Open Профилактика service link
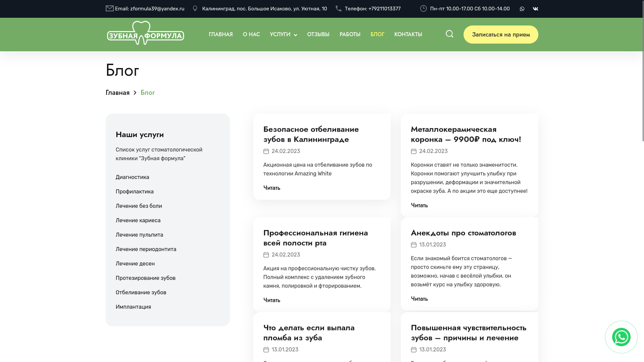The height and width of the screenshot is (362, 644). point(135,192)
